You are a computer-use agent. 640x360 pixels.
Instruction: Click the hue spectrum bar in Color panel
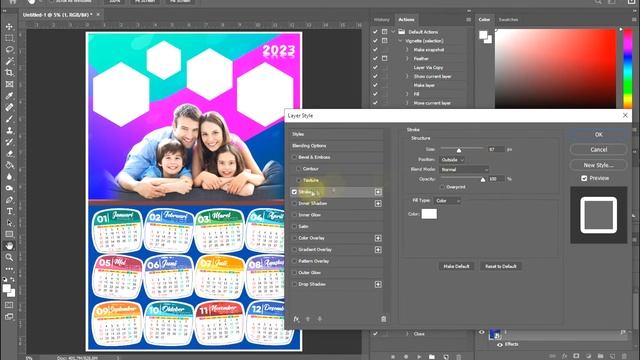(628, 69)
